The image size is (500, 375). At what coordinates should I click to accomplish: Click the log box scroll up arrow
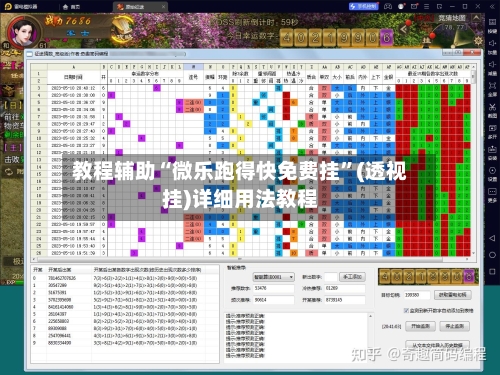point(371,315)
